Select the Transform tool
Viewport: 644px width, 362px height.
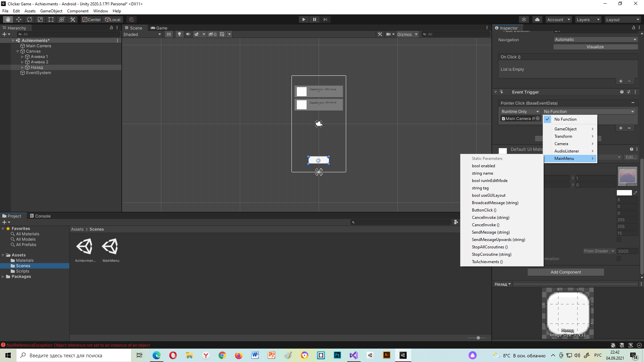pos(62,19)
